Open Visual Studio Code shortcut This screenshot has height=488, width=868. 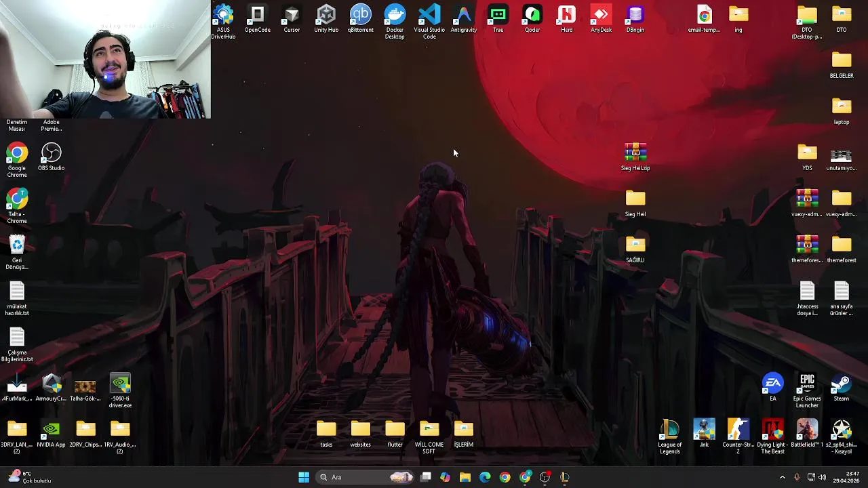(429, 22)
